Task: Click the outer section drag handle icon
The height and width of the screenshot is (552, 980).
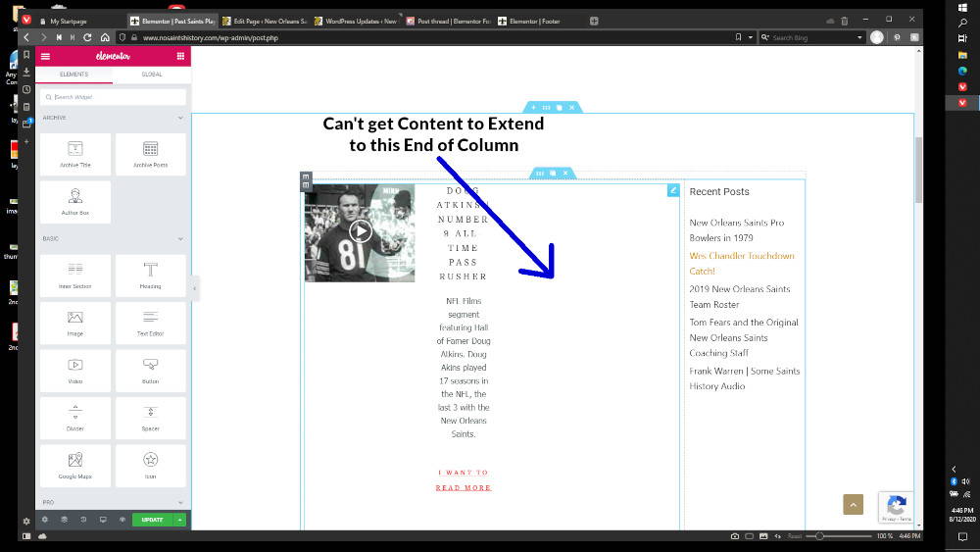Action: (546, 108)
